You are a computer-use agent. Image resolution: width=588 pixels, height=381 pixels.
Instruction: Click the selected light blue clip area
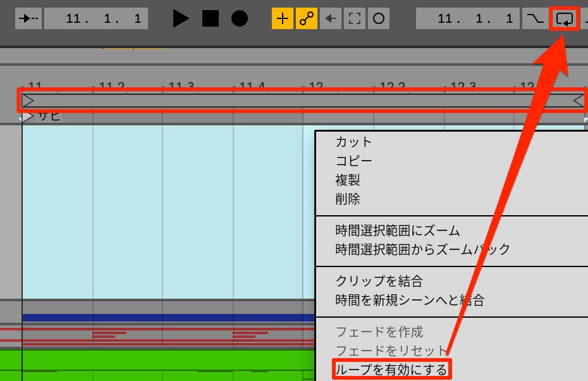click(x=168, y=212)
